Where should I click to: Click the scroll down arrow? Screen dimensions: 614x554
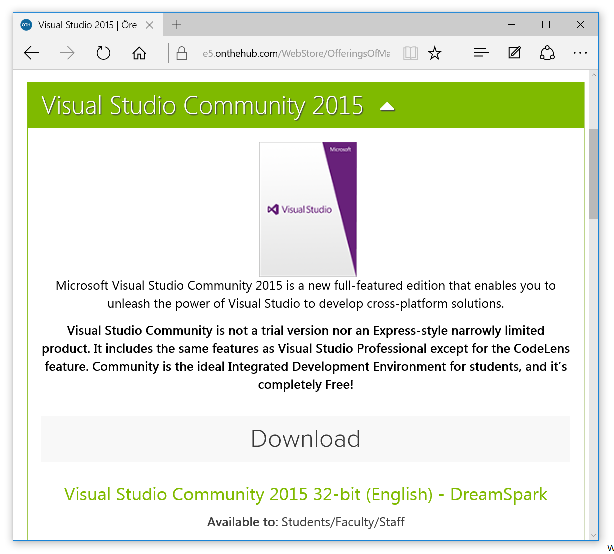(x=594, y=535)
